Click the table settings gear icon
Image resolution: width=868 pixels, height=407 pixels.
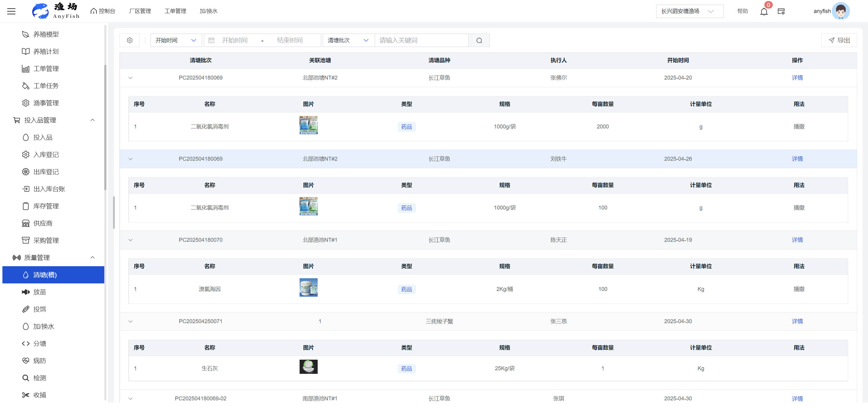[x=130, y=40]
